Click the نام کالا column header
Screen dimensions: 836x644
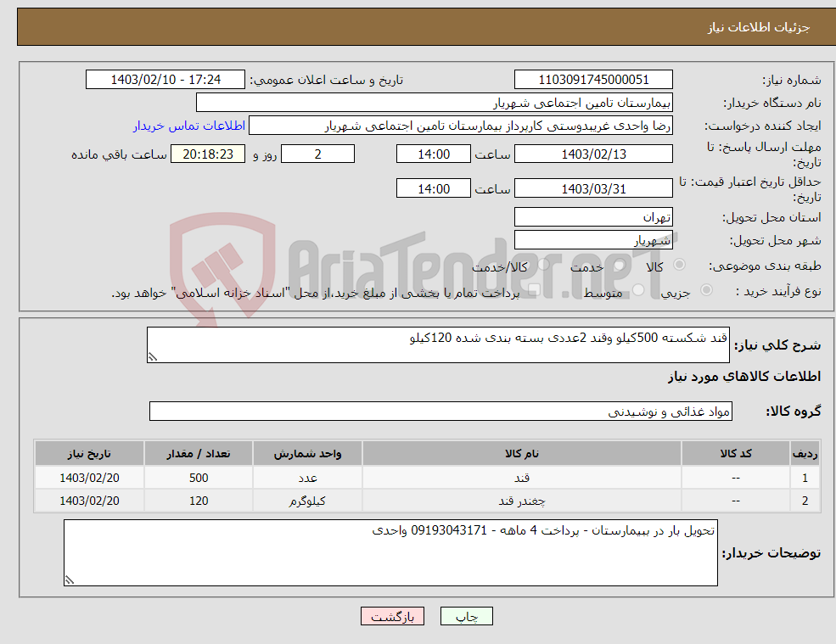pos(522,454)
